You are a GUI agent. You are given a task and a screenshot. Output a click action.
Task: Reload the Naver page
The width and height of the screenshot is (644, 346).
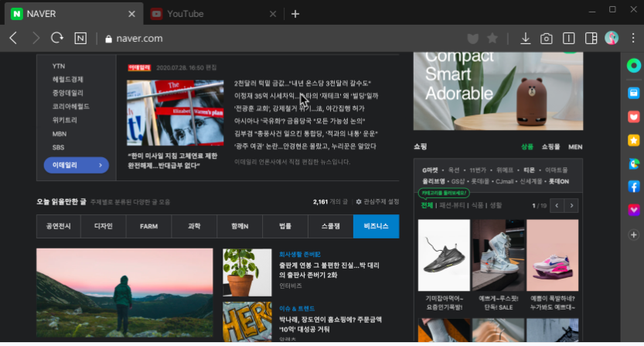pos(57,38)
